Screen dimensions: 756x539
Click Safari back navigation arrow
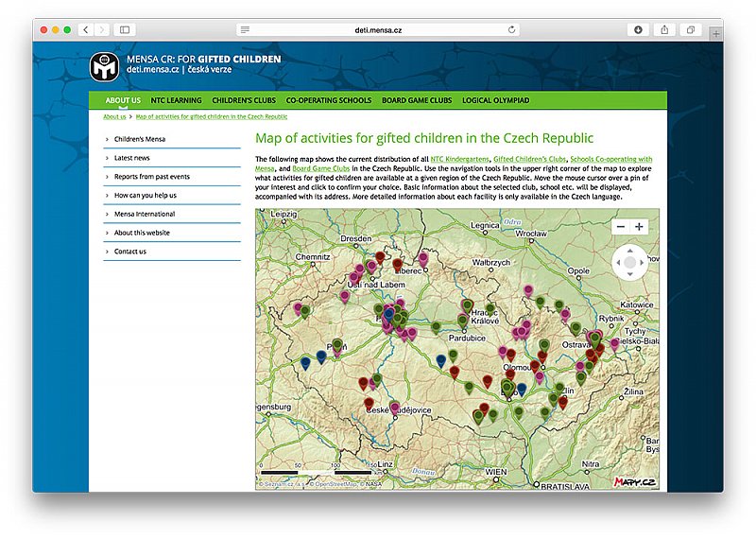pos(85,30)
